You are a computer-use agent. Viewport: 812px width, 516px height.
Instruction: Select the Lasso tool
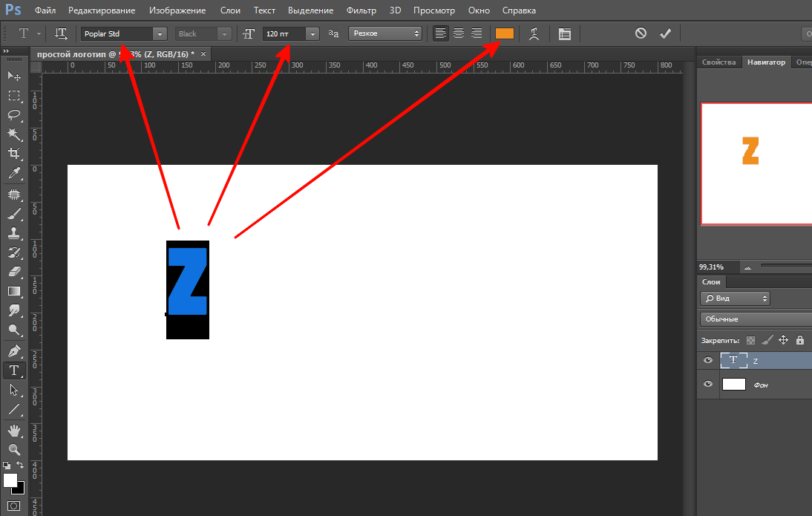click(x=14, y=115)
